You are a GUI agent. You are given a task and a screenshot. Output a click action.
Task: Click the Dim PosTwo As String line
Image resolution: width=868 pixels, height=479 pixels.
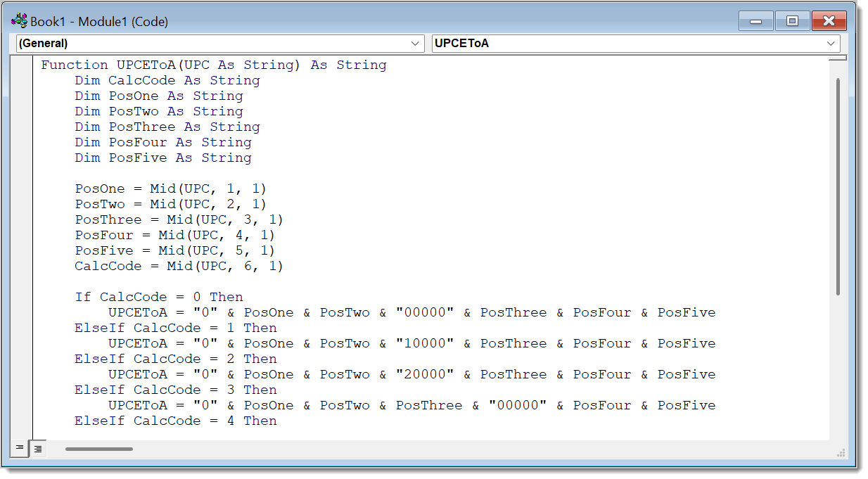pyautogui.click(x=159, y=111)
